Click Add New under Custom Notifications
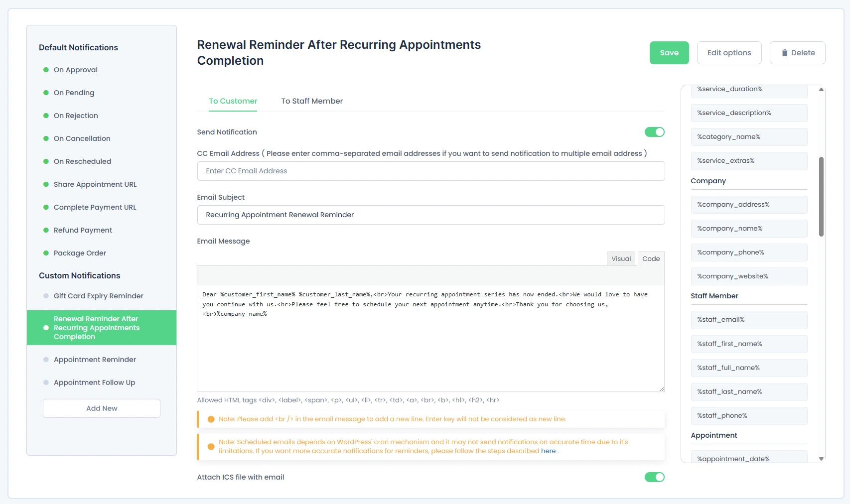The image size is (850, 504). tap(101, 408)
